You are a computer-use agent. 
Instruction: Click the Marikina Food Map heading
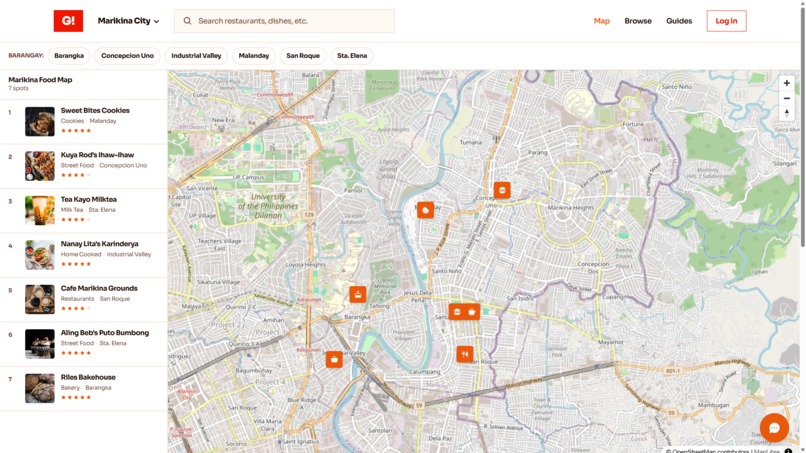(40, 80)
